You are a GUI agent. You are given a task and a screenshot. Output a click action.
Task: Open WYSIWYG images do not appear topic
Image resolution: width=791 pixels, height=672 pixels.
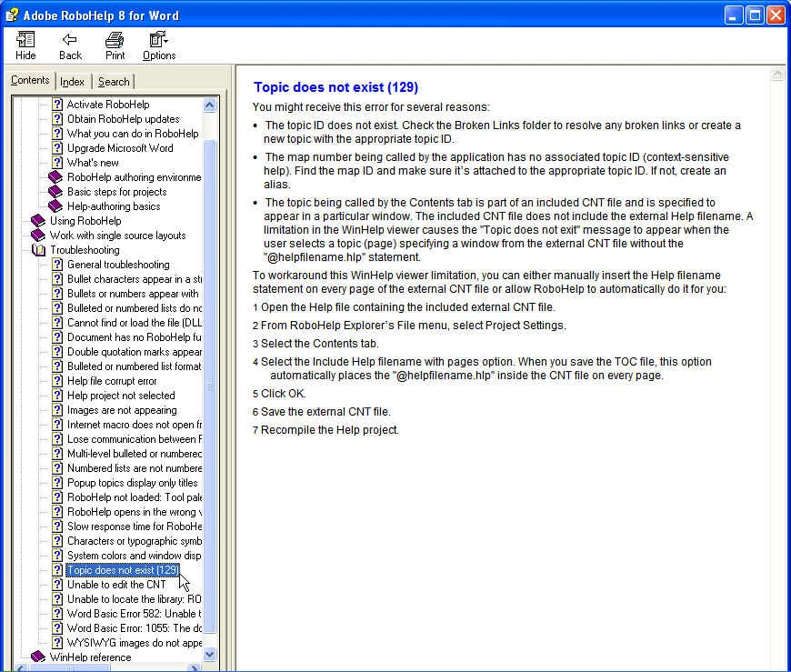135,643
